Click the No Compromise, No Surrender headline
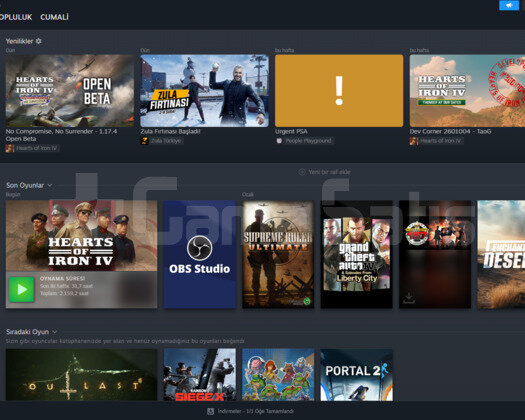Screen dimensions: 525x420 (x=61, y=135)
